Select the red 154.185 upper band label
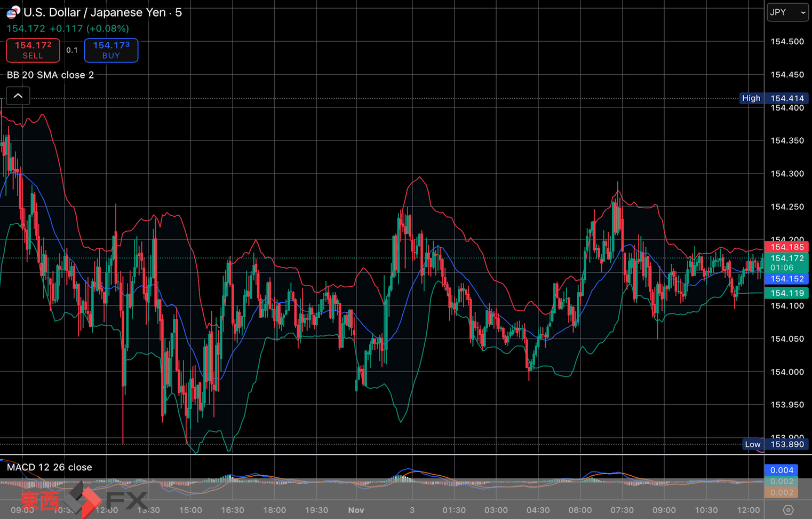Screen dimensions: 812x519 pos(787,247)
